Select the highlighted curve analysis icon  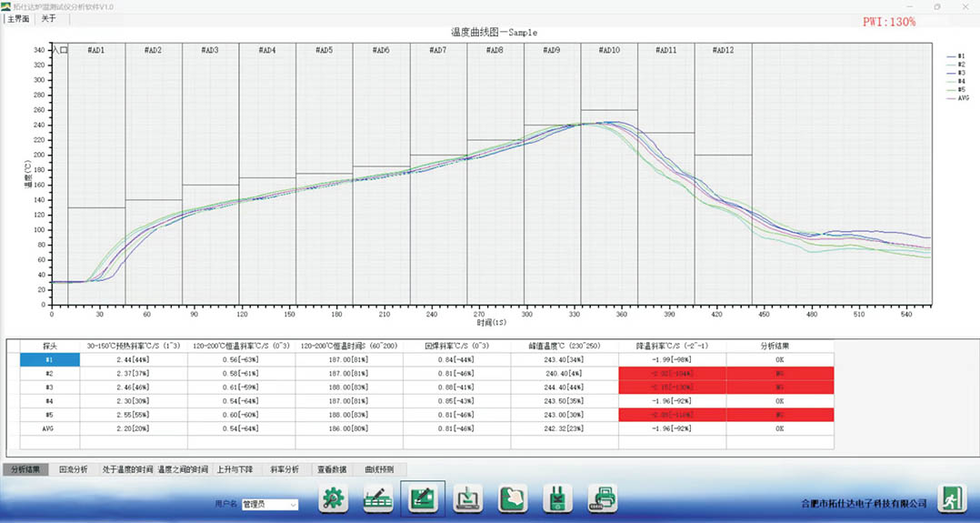[423, 498]
